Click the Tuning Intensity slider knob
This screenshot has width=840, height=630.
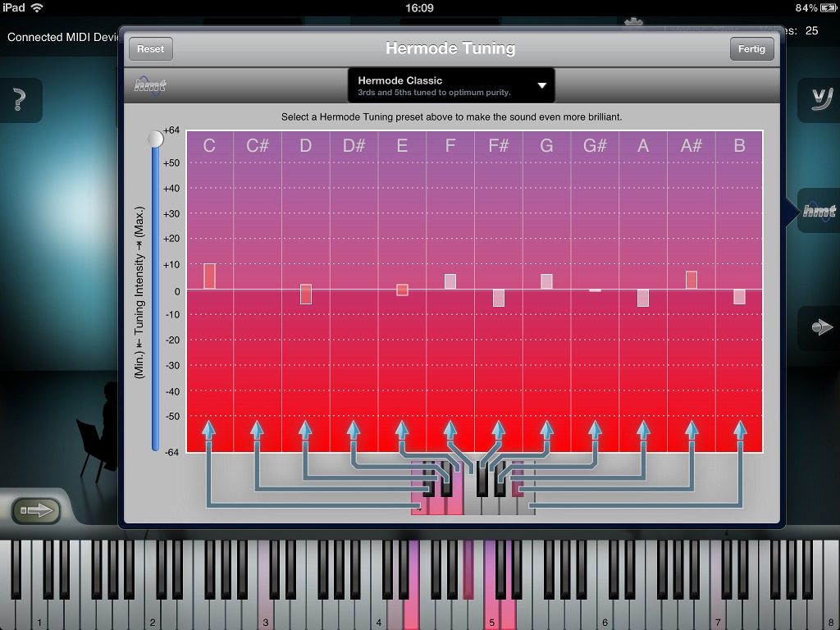click(x=155, y=139)
